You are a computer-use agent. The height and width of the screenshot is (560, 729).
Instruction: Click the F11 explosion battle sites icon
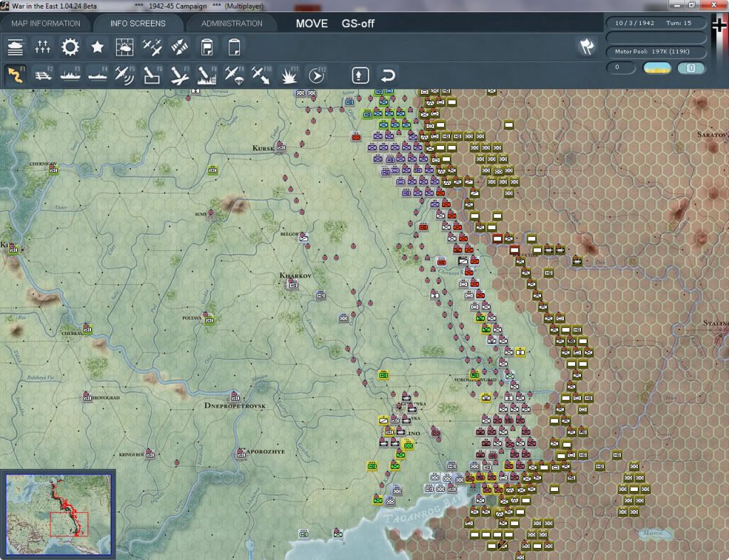tap(289, 75)
